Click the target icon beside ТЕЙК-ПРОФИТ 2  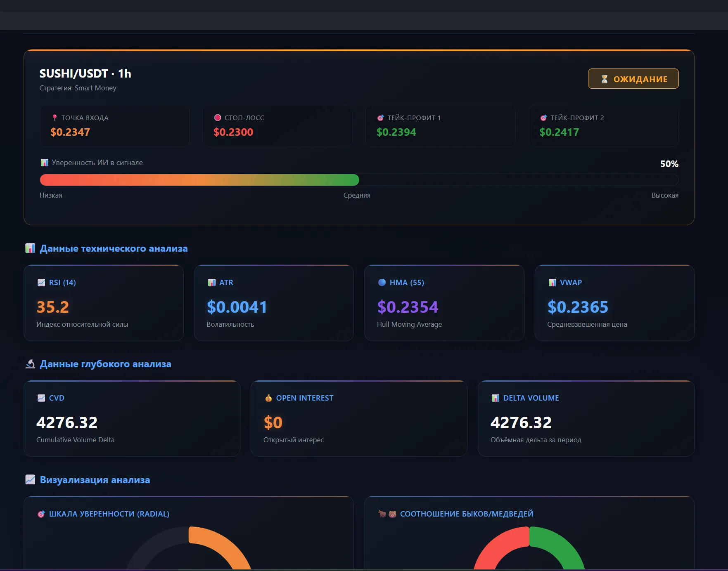coord(544,118)
